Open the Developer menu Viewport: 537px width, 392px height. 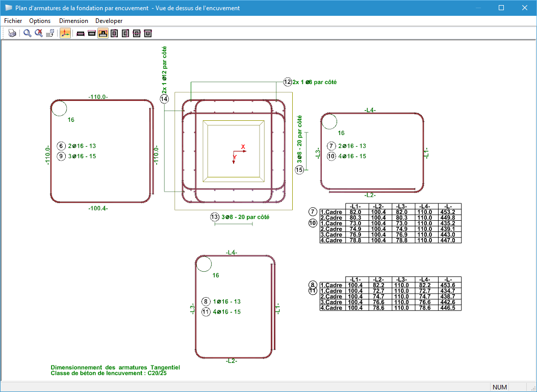click(x=109, y=21)
